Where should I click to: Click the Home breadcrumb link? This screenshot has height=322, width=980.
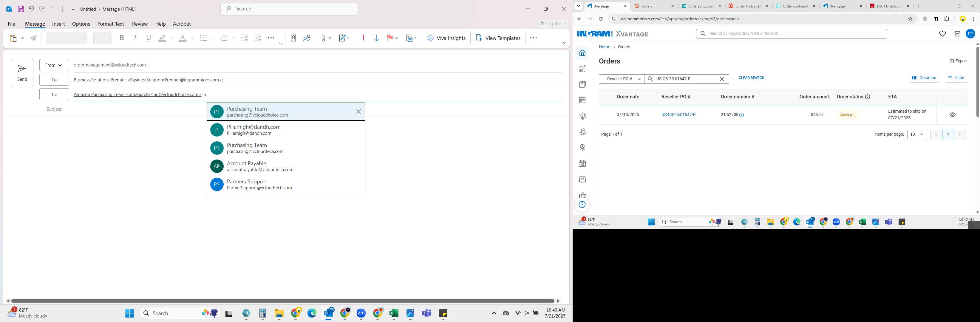point(604,47)
